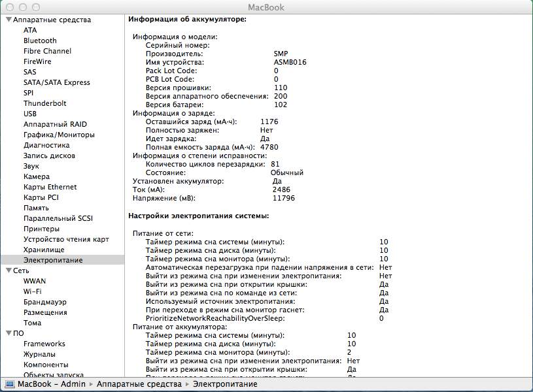Click the MacBook computer icon in path bar

coord(10,384)
